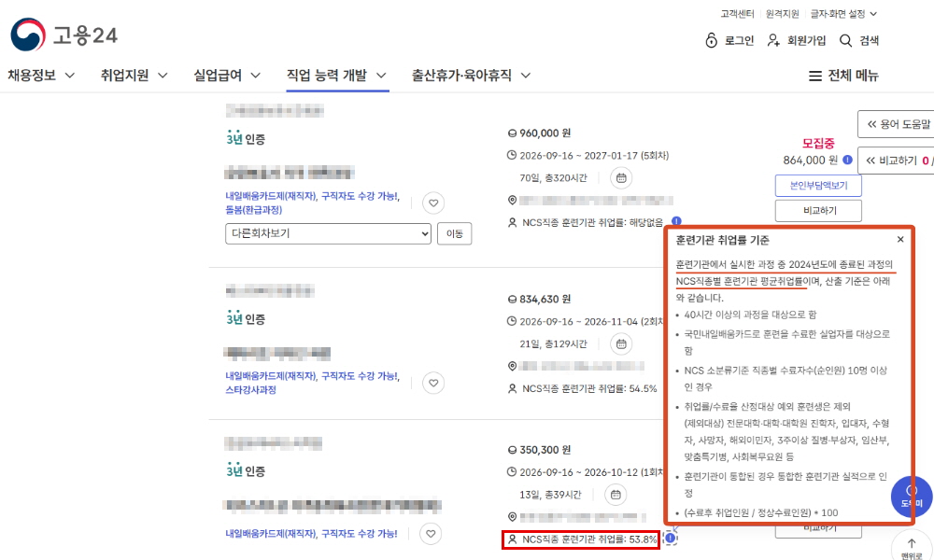This screenshot has width=934, height=560.
Task: Click the 본인부담액보기 button
Action: 818,186
